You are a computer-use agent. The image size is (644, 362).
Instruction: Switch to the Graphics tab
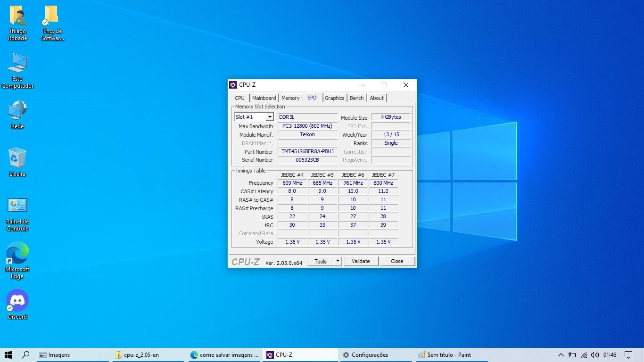coord(335,98)
